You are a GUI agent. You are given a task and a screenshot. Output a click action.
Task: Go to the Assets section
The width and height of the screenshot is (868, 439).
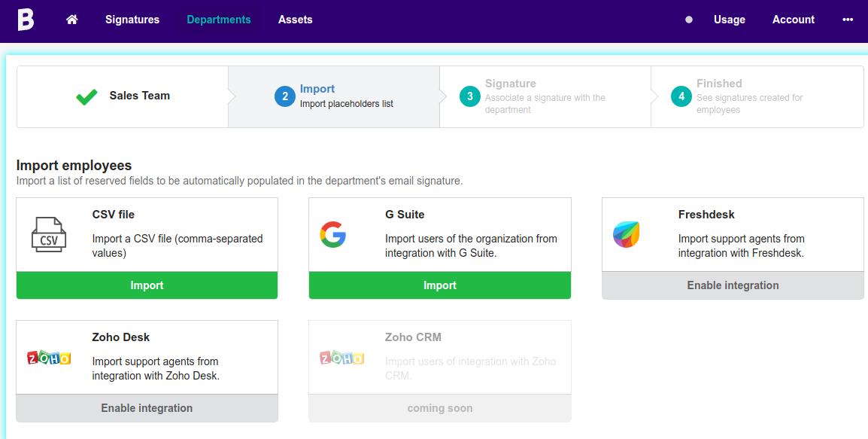click(295, 20)
